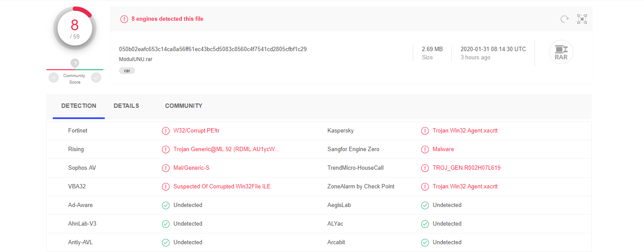Click alert icon next to Fortinet result
Image resolution: width=644 pixels, height=252 pixels.
(x=165, y=131)
